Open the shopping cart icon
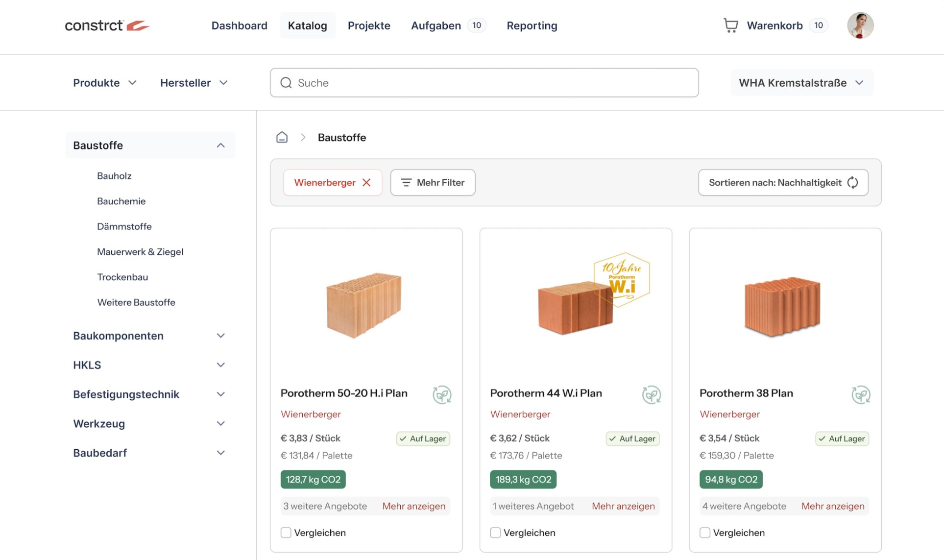Viewport: 944px width, 560px height. (730, 25)
